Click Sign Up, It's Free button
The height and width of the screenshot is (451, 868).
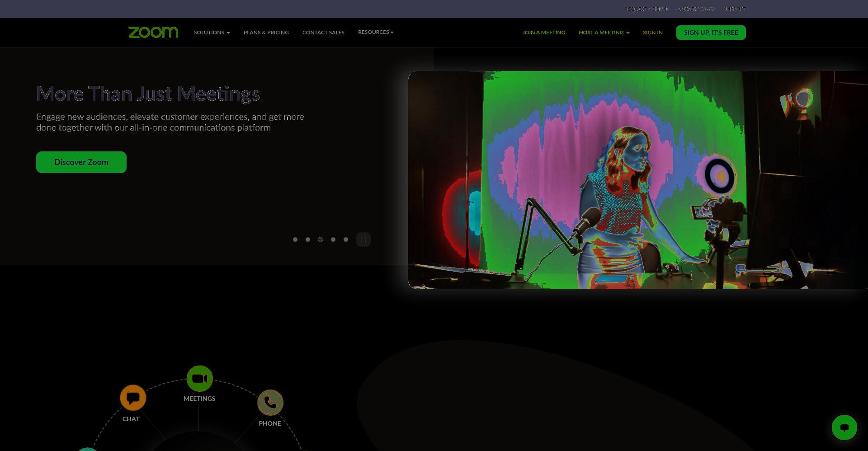(711, 33)
